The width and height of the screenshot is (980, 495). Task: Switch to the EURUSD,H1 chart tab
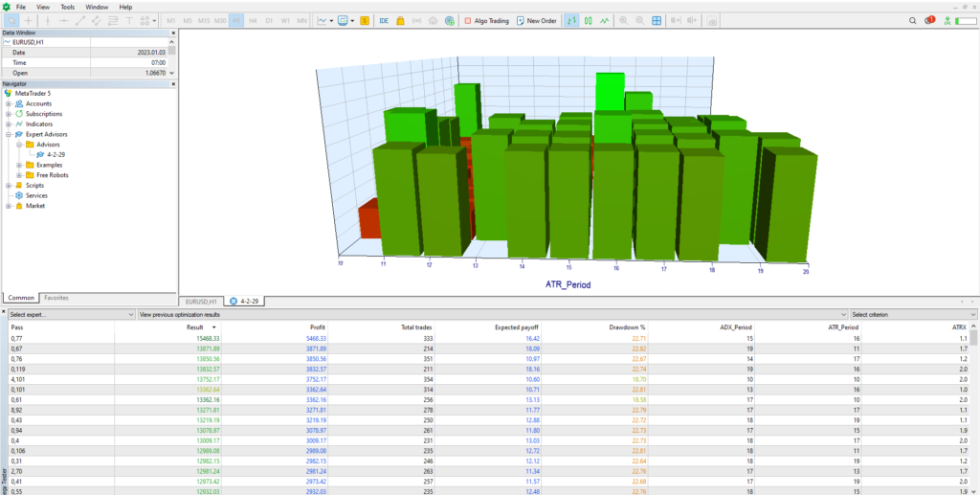(203, 301)
